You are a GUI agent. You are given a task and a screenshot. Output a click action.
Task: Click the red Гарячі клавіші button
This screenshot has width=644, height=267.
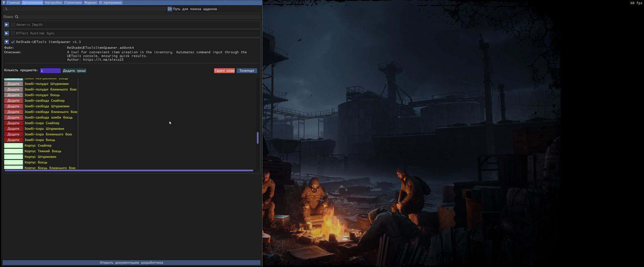point(224,71)
